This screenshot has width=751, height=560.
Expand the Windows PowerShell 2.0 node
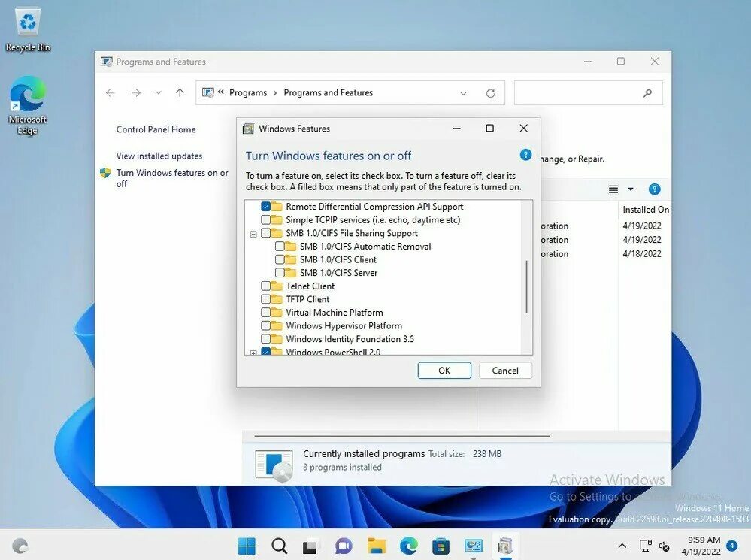coord(253,353)
